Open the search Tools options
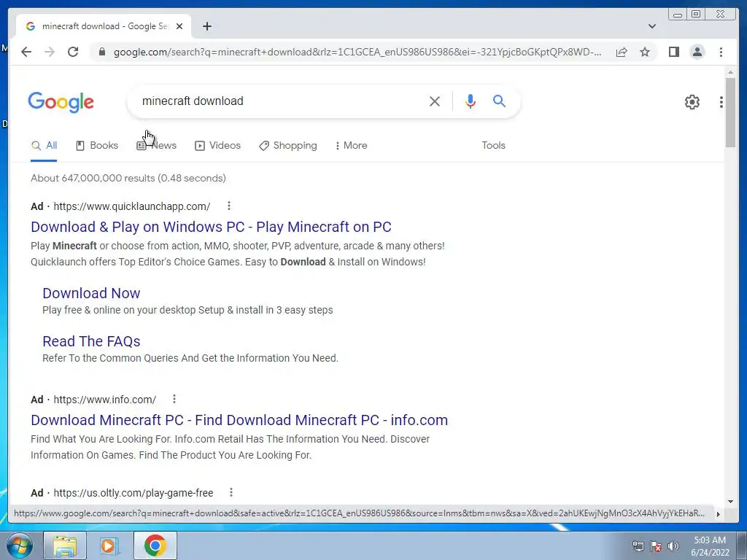Screen dimensions: 747x560 click(x=493, y=145)
